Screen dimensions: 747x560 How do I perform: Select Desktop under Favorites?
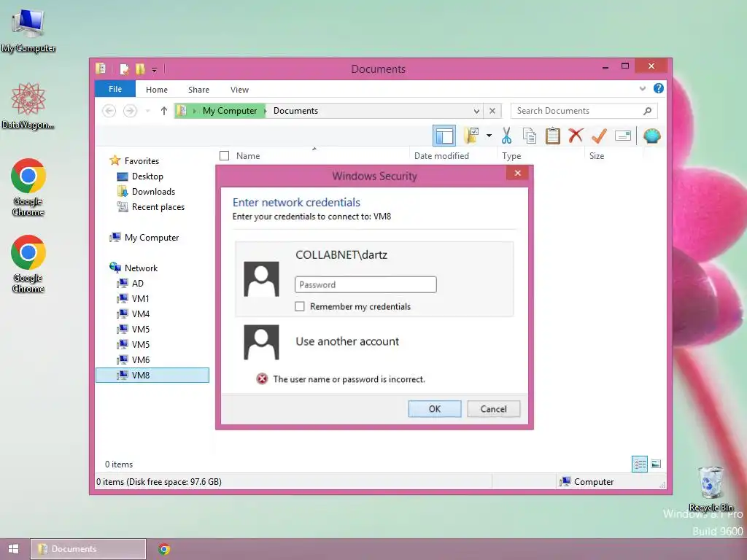click(x=147, y=176)
